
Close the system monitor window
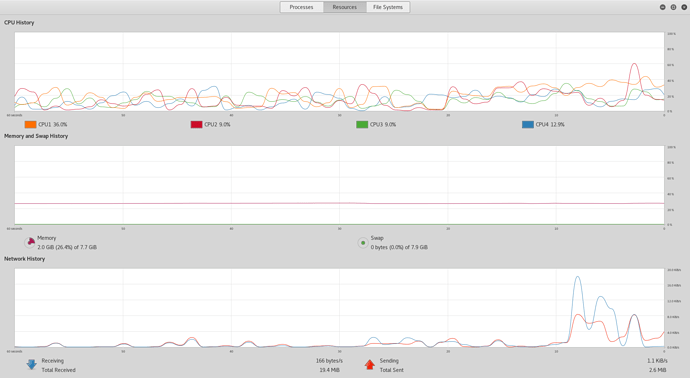click(x=684, y=7)
